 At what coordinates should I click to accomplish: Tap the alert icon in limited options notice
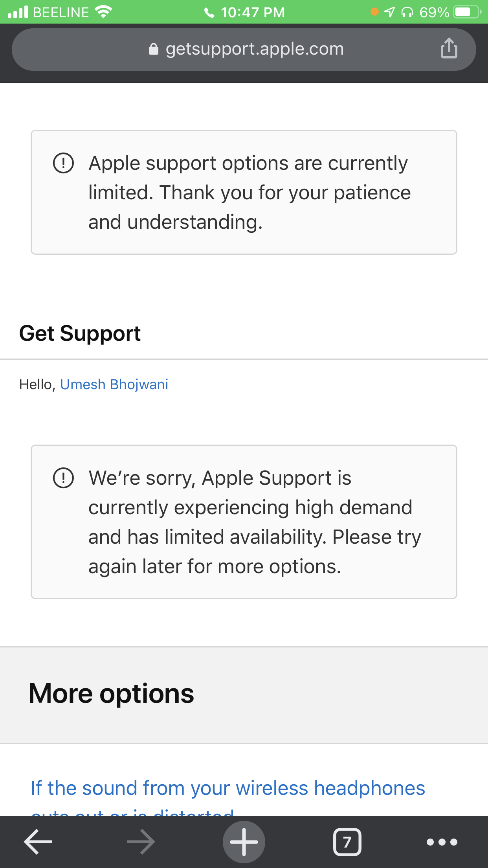coord(63,163)
